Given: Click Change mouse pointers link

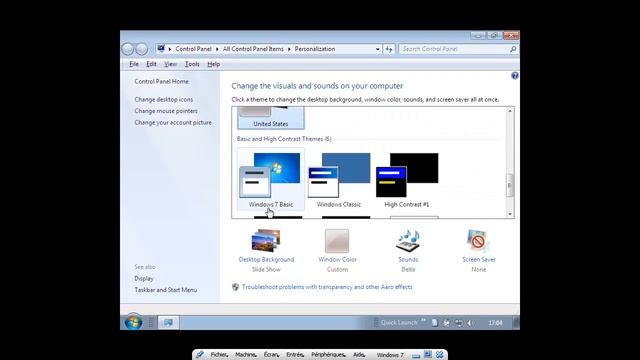Looking at the screenshot, I should click(x=166, y=111).
